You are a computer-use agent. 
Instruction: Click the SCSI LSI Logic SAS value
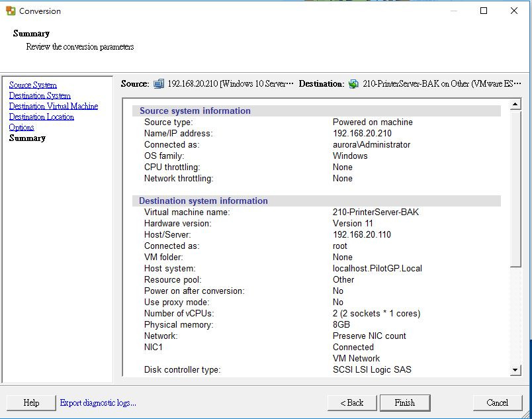(372, 369)
